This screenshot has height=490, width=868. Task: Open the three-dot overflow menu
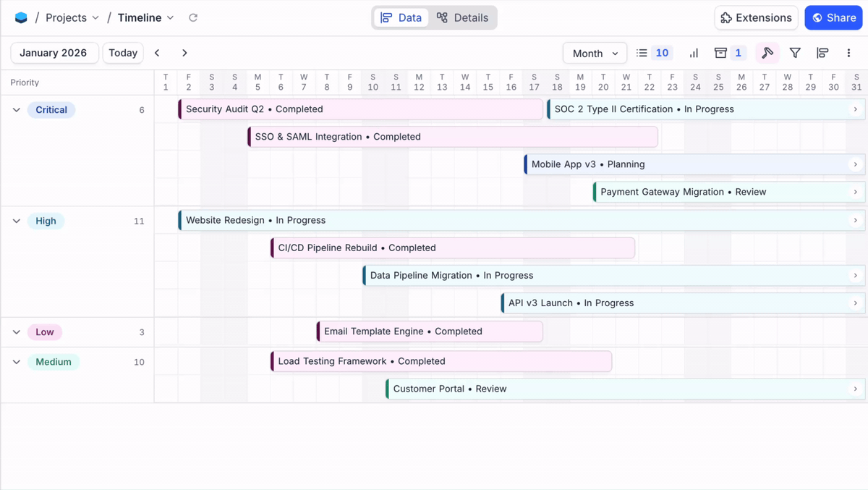click(848, 53)
